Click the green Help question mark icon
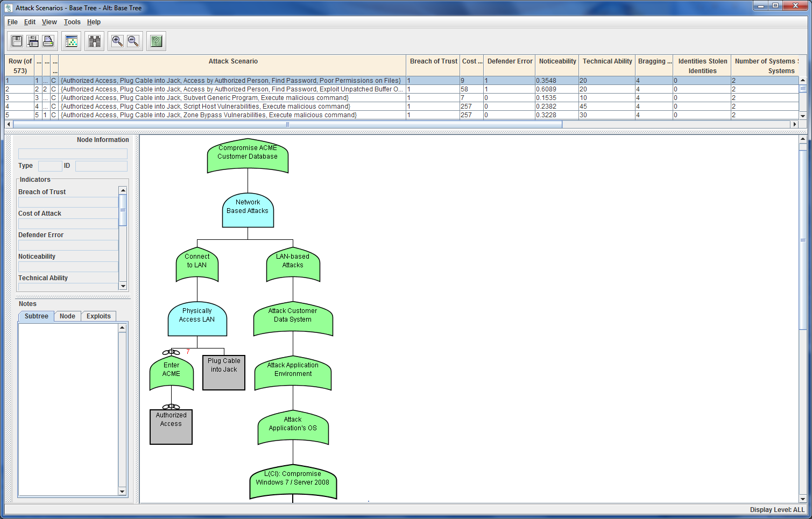Image resolution: width=812 pixels, height=519 pixels. pos(157,41)
